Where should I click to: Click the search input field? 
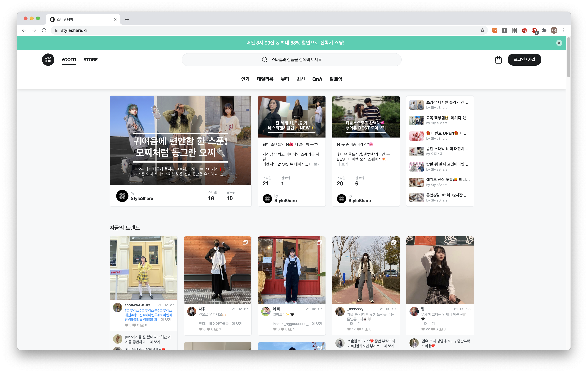coord(292,60)
